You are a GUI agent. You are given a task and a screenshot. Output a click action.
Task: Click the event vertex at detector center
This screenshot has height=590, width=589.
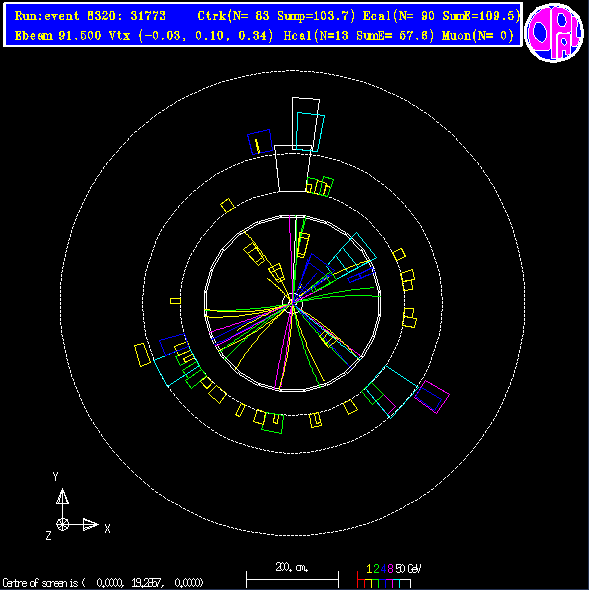[292, 302]
